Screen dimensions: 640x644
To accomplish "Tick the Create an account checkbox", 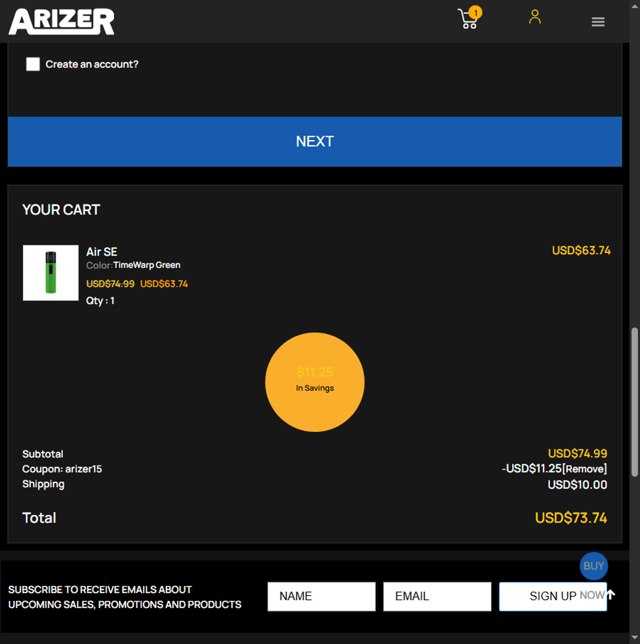I will pos(33,64).
